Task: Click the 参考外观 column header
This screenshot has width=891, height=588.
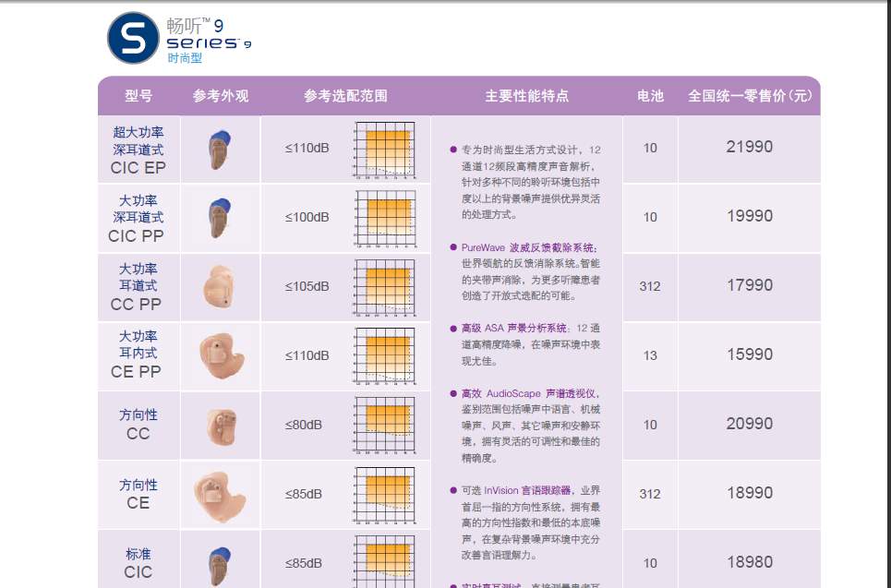Action: pos(221,95)
